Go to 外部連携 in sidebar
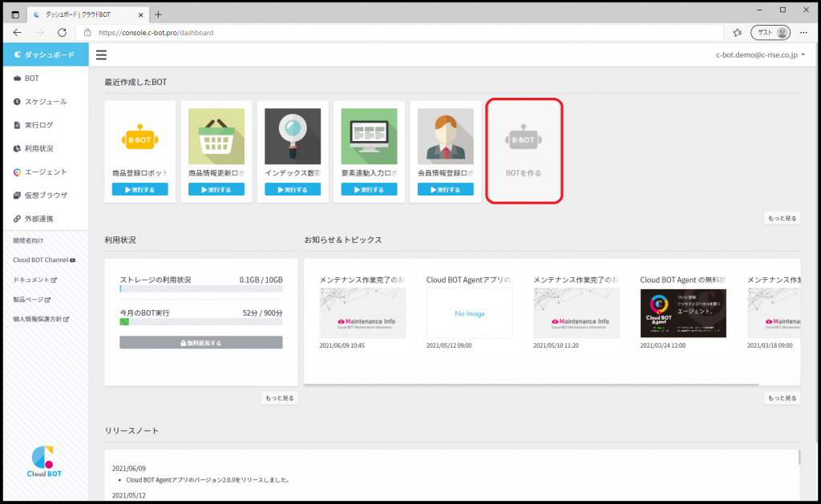 (x=46, y=219)
